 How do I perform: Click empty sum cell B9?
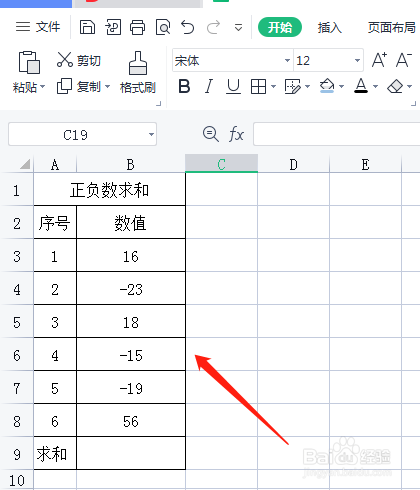click(x=131, y=454)
